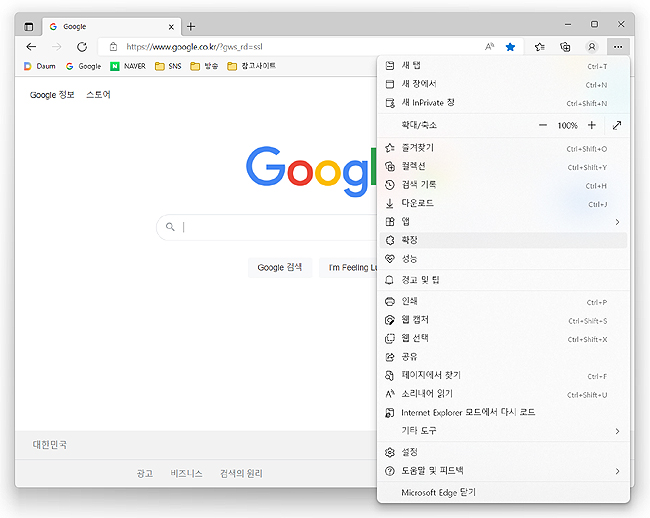Select 인쇄 print menu item

[503, 302]
